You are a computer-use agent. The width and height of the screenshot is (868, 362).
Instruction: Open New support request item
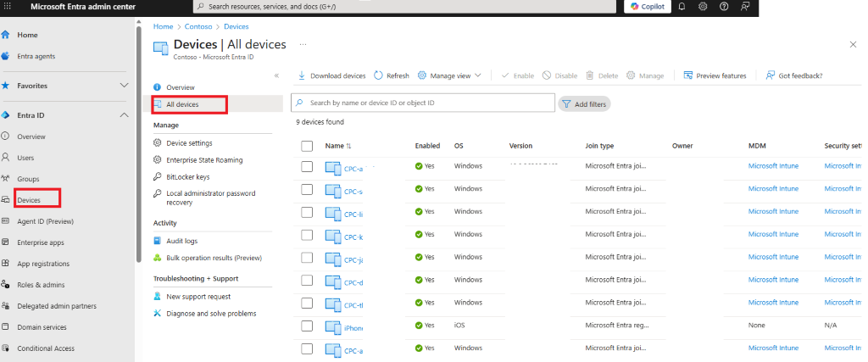coord(198,297)
